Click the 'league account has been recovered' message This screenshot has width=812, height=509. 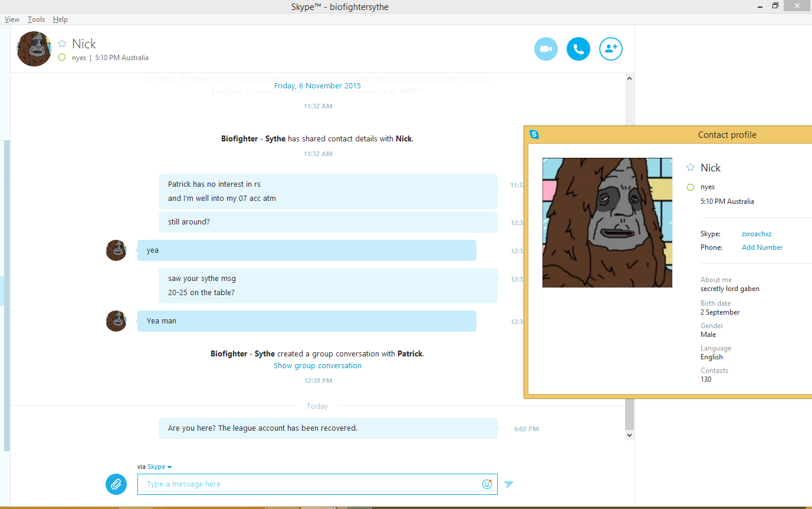coord(328,428)
